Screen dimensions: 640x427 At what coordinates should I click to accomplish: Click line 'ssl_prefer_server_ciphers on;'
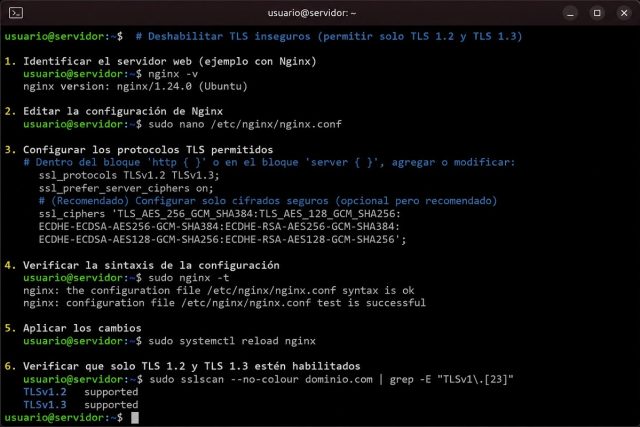click(x=126, y=188)
